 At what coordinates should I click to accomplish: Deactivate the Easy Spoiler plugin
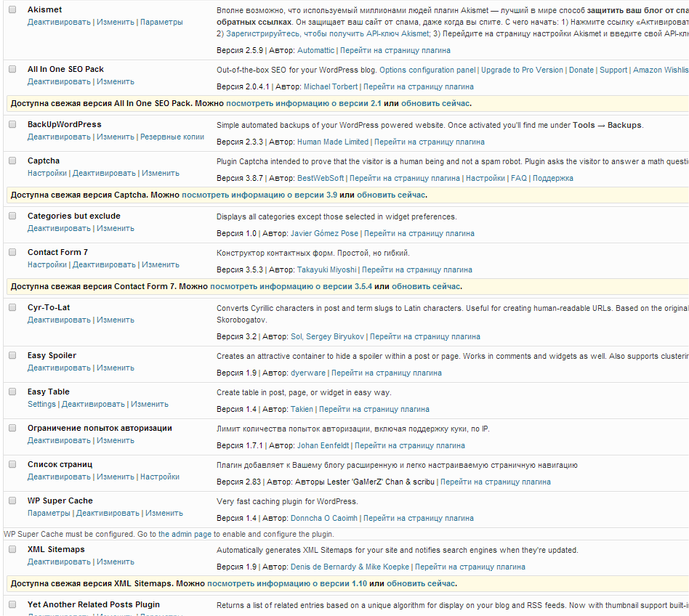tap(59, 368)
